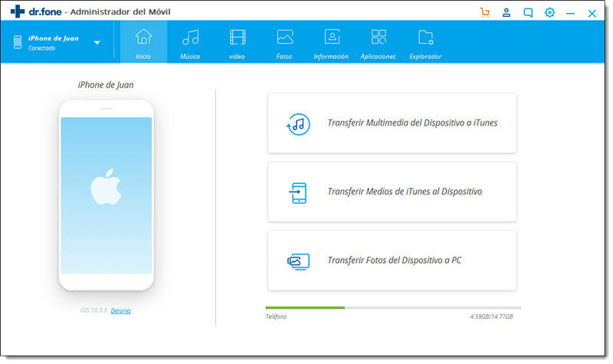Minimize the dr.fone window
This screenshot has height=364, width=613.
pyautogui.click(x=570, y=13)
